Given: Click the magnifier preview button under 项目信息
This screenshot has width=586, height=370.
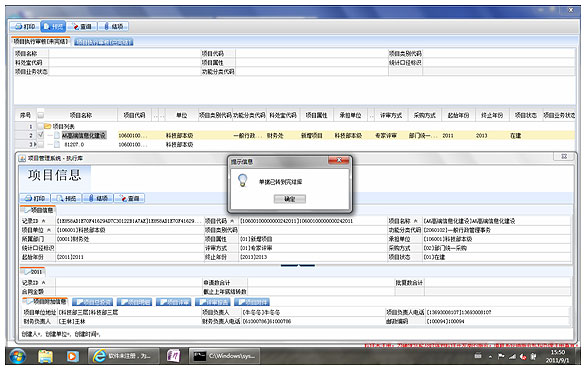Looking at the screenshot, I should coord(66,198).
